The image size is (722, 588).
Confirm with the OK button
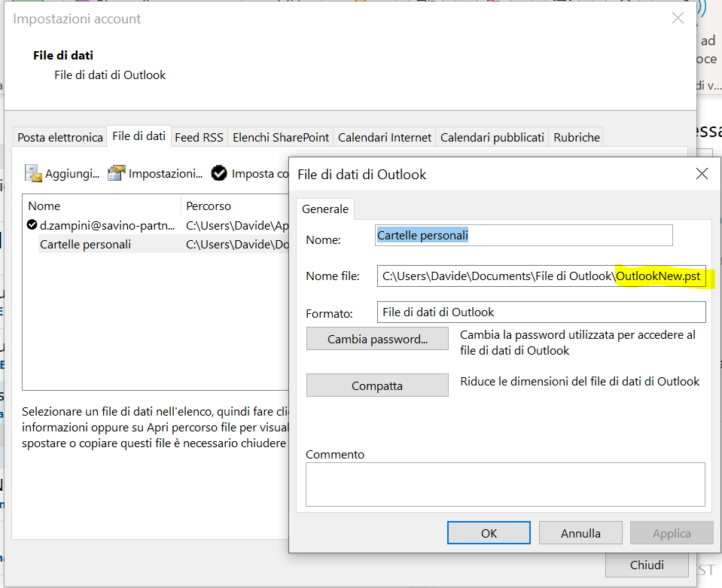tap(489, 533)
